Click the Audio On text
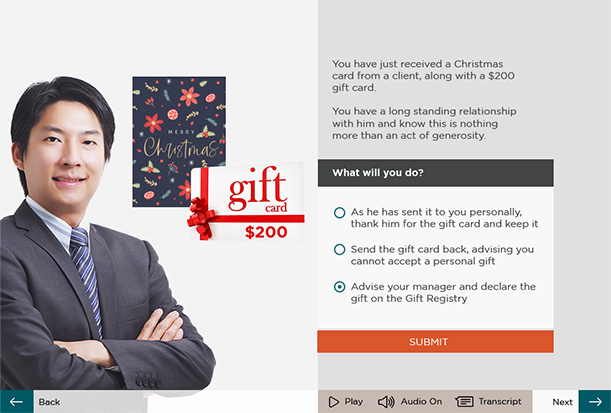The height and width of the screenshot is (413, 611). pyautogui.click(x=421, y=402)
